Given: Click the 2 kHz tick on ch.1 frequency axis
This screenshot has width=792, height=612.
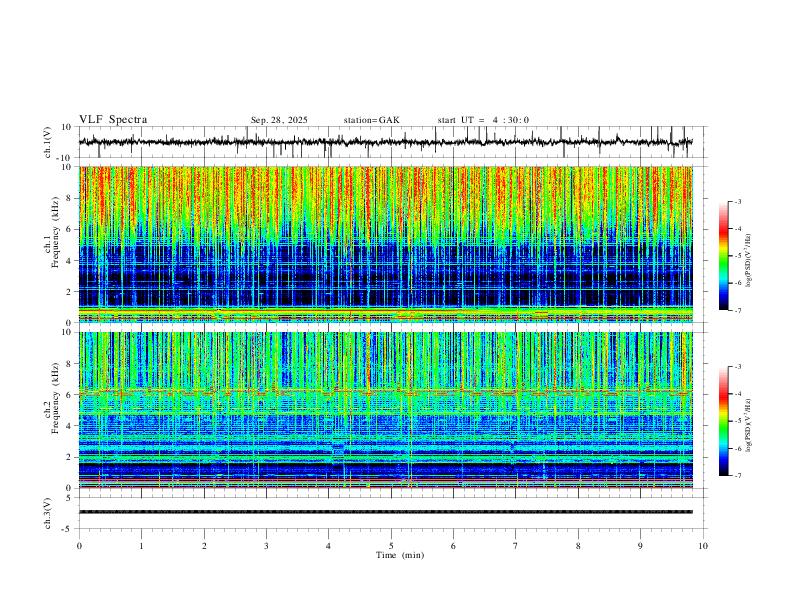Looking at the screenshot, I should (x=69, y=291).
